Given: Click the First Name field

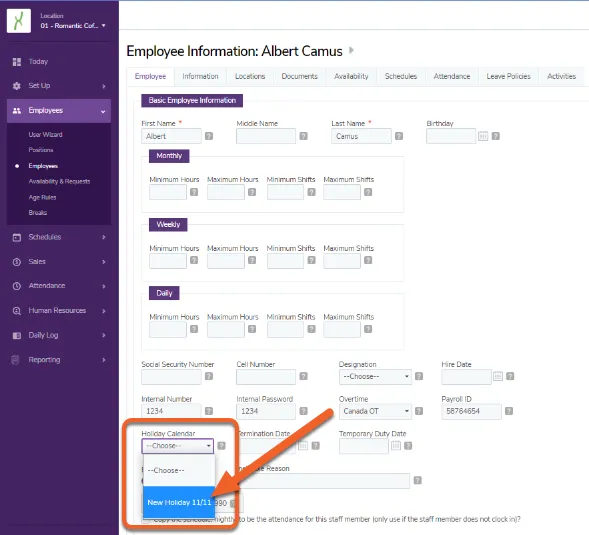Looking at the screenshot, I should [x=171, y=136].
